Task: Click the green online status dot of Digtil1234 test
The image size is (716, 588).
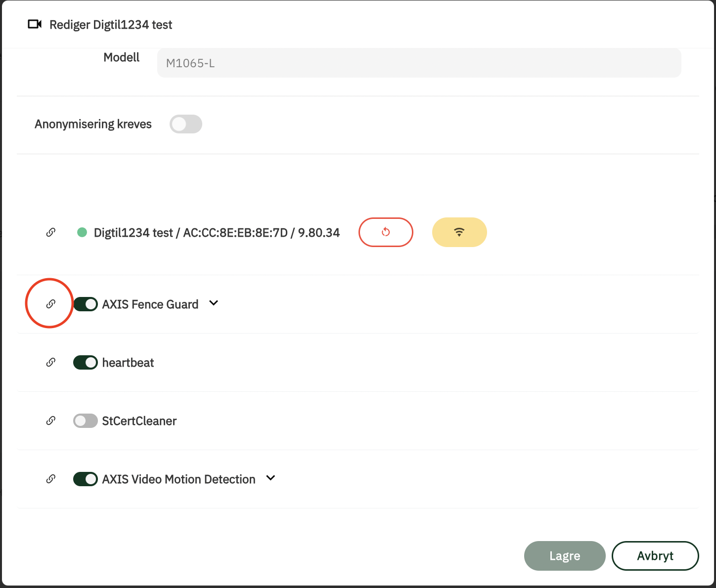Action: coord(82,232)
